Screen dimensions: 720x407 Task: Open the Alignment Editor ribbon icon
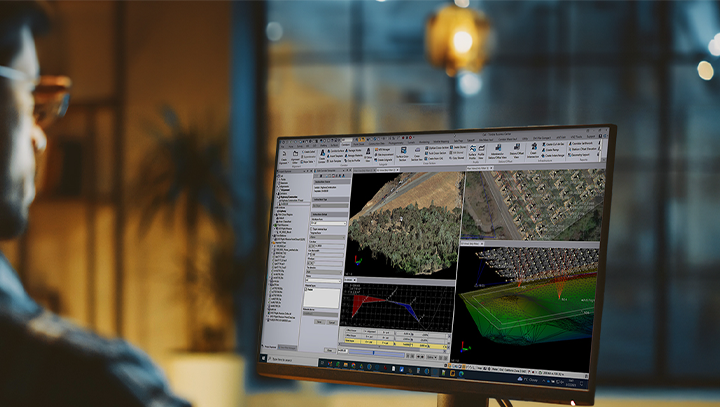point(295,157)
